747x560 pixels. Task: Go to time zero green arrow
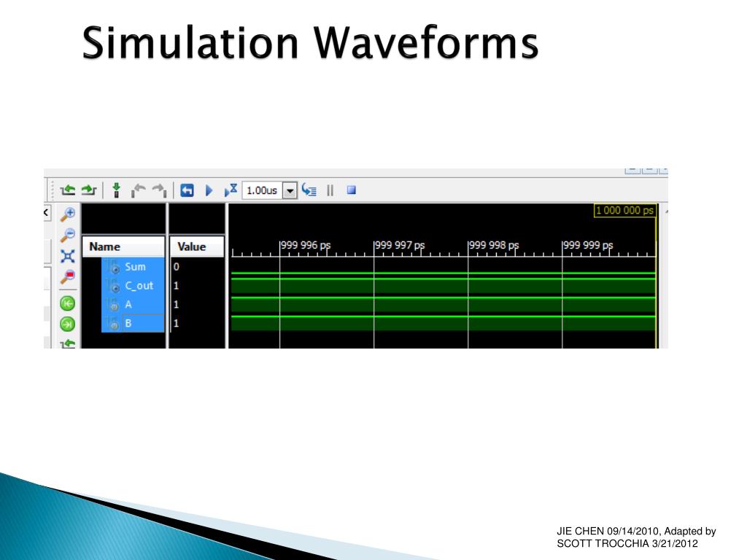tap(68, 303)
